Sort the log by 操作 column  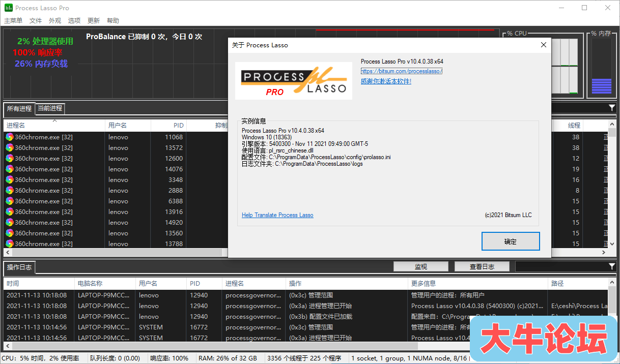pyautogui.click(x=347, y=283)
